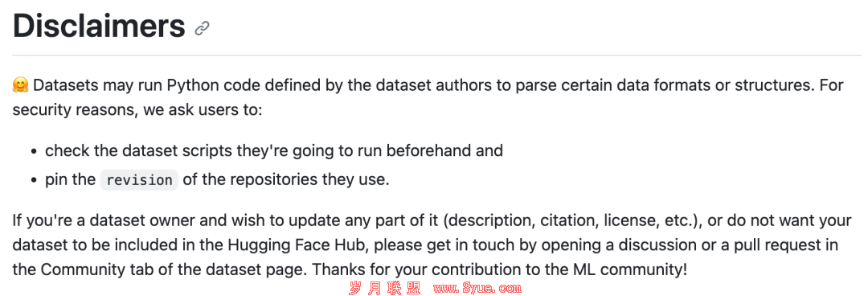868x296 pixels.
Task: Click the bullet marker before 'pin the'
Action: pos(35,181)
